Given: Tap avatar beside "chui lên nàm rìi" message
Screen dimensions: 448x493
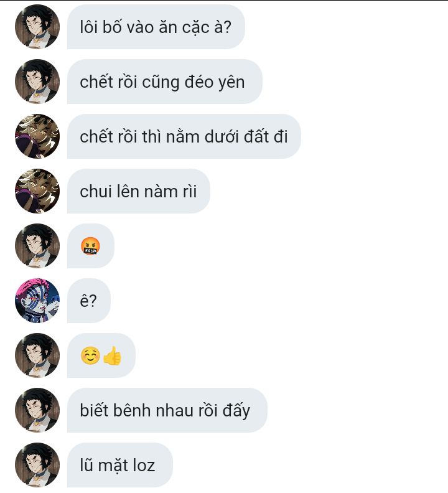Looking at the screenshot, I should click(x=37, y=191).
